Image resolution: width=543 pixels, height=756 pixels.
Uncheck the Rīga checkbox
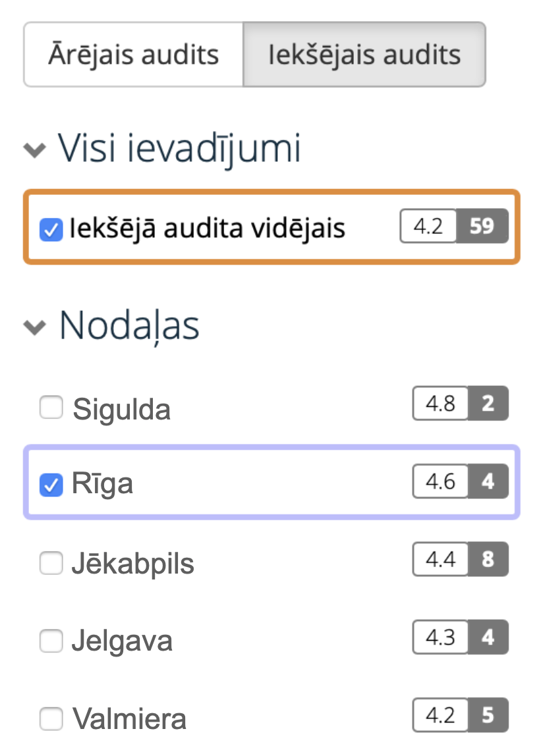pyautogui.click(x=51, y=483)
